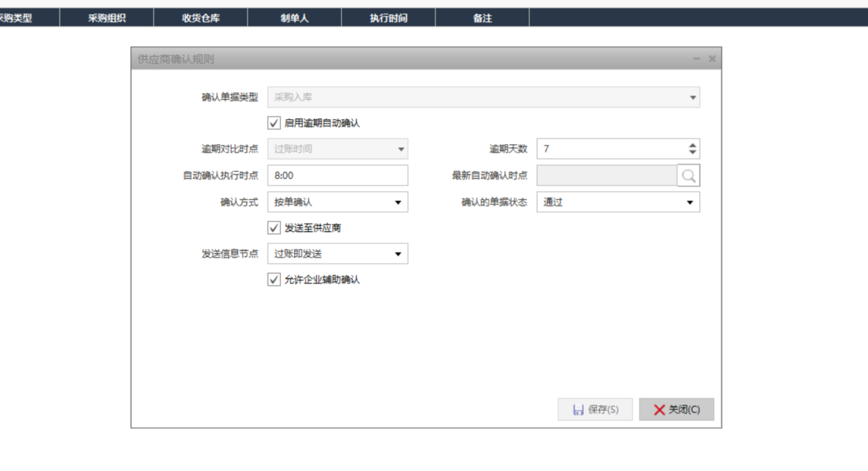Click the 关闭(C) button

coord(677,410)
